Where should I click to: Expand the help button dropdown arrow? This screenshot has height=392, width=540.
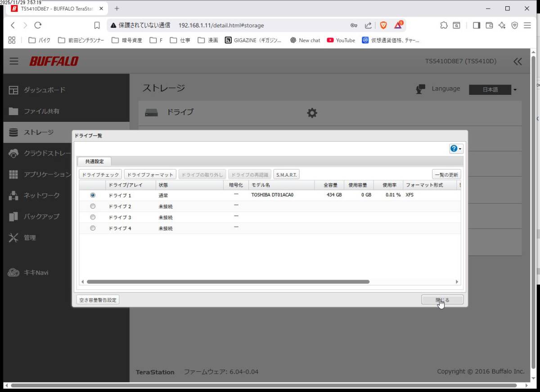pos(460,149)
